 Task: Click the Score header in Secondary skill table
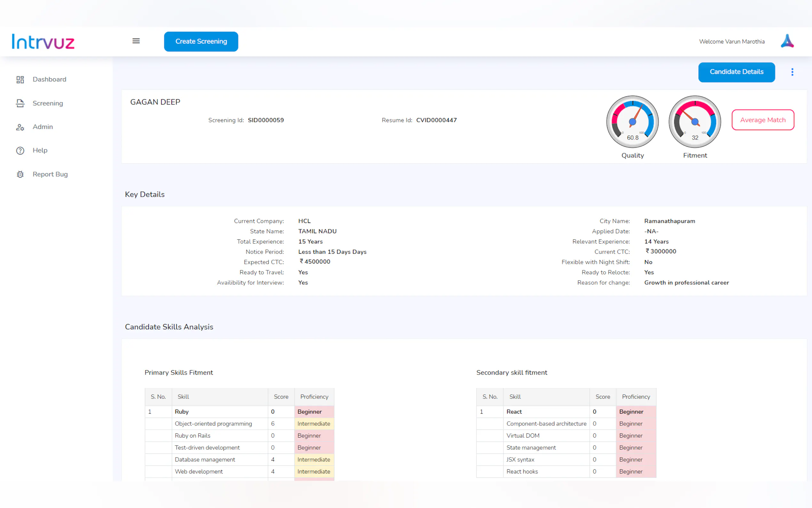pos(603,397)
